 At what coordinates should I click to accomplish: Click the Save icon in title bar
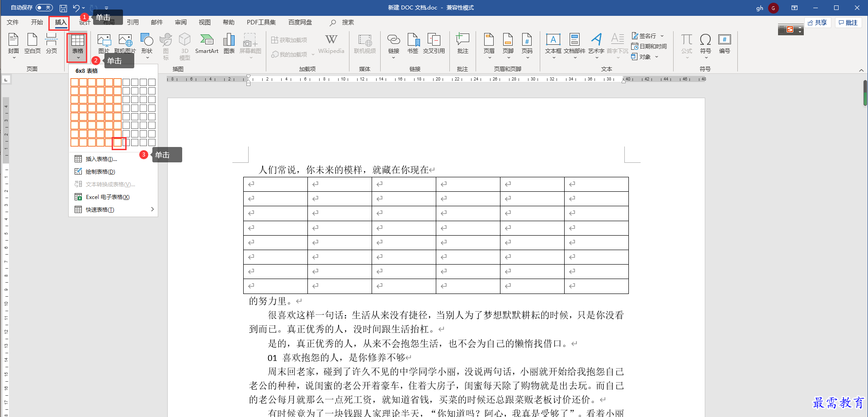pyautogui.click(x=63, y=8)
